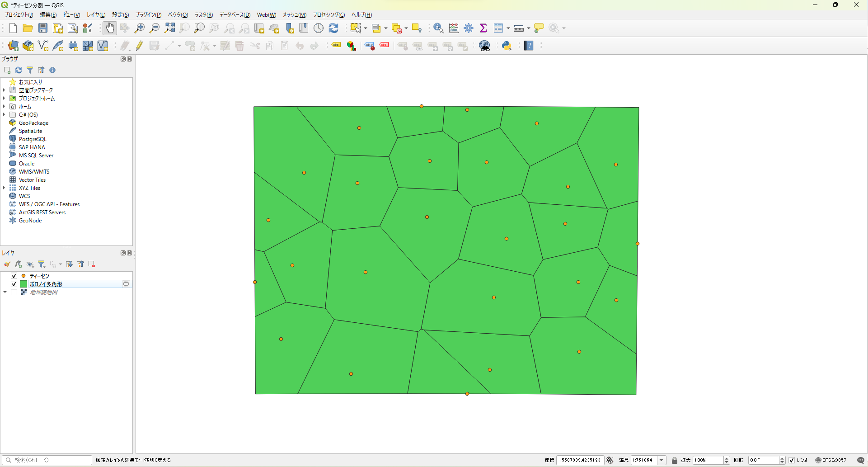The width and height of the screenshot is (868, 467).
Task: Select the Pan Map hand tool
Action: (x=110, y=28)
